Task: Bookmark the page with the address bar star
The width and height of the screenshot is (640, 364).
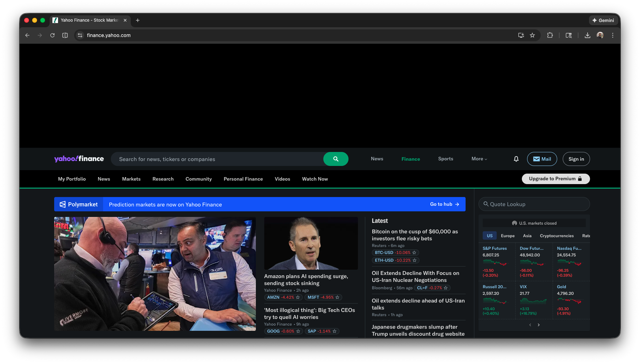Action: (x=532, y=35)
